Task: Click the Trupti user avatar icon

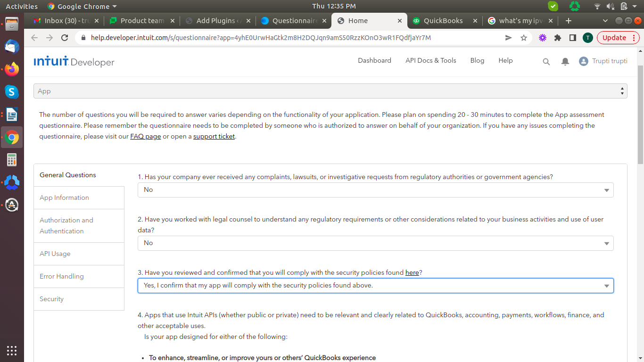Action: coord(584,61)
